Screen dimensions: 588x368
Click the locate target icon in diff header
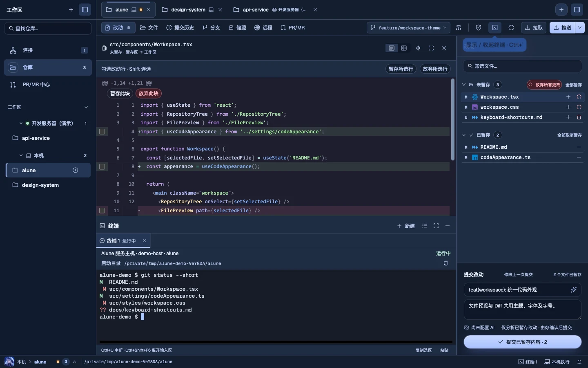tap(418, 48)
